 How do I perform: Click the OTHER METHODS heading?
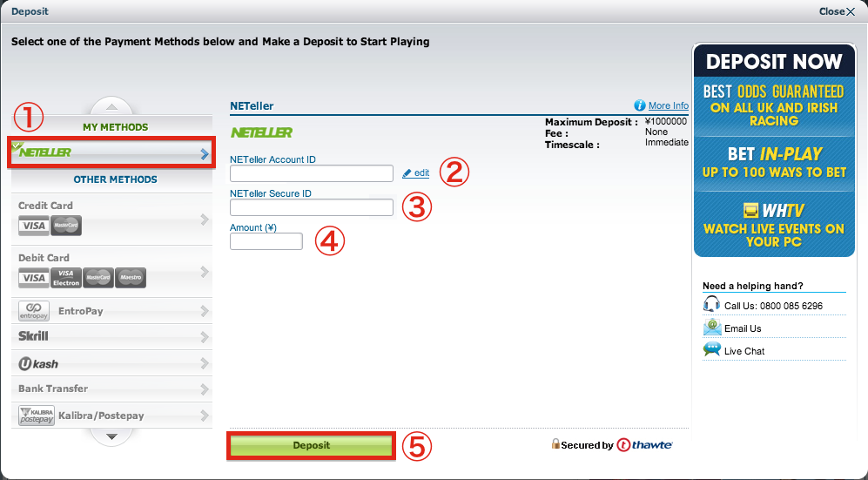(115, 179)
